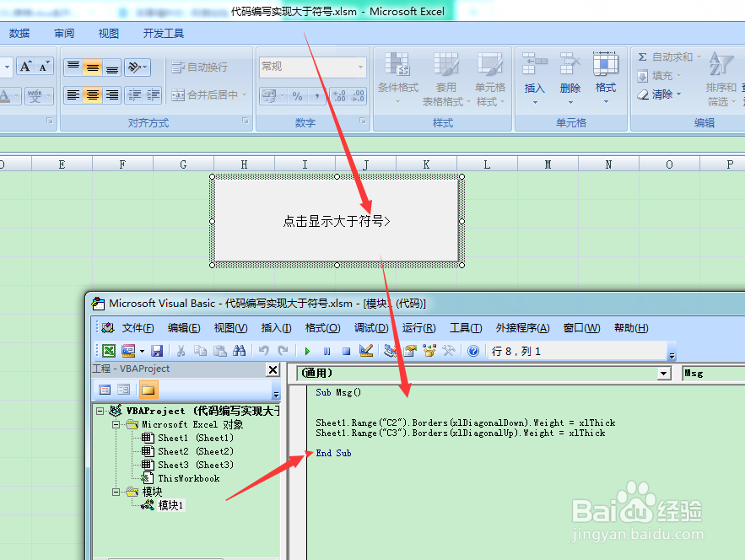This screenshot has width=745, height=560.
Task: Toggle center alignment in the ribbon
Action: (90, 96)
